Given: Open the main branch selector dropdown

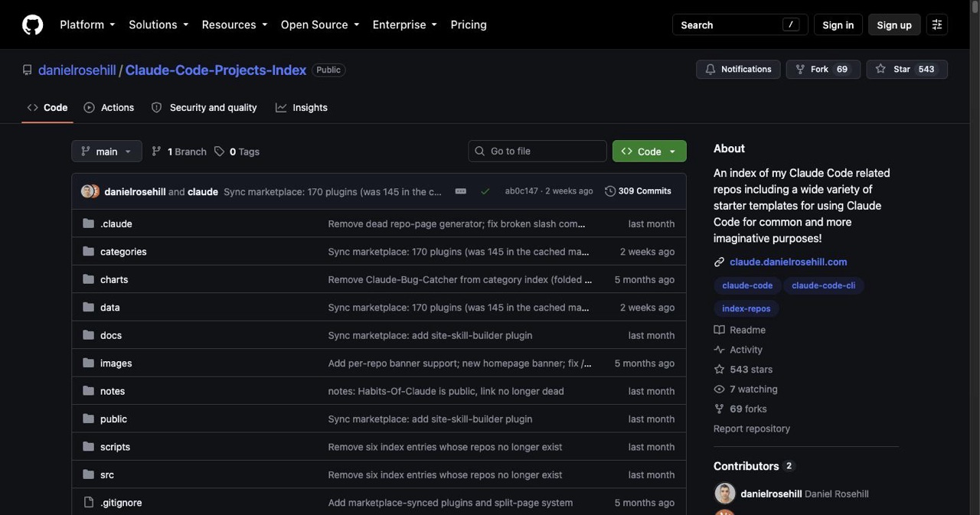Looking at the screenshot, I should pyautogui.click(x=106, y=152).
